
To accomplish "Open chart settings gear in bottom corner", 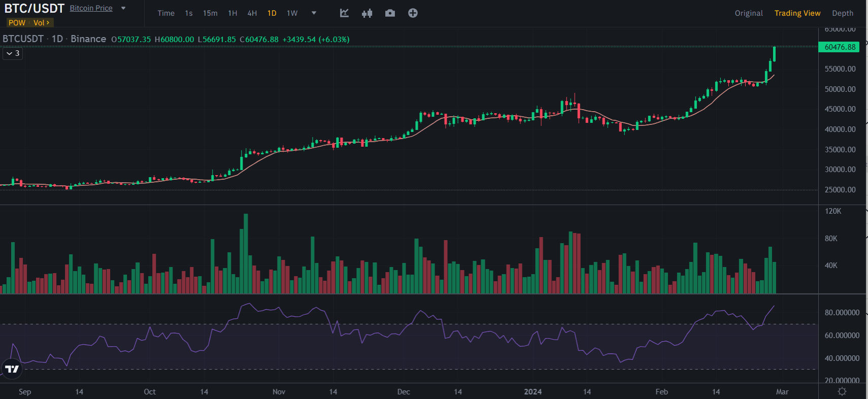I will (842, 391).
